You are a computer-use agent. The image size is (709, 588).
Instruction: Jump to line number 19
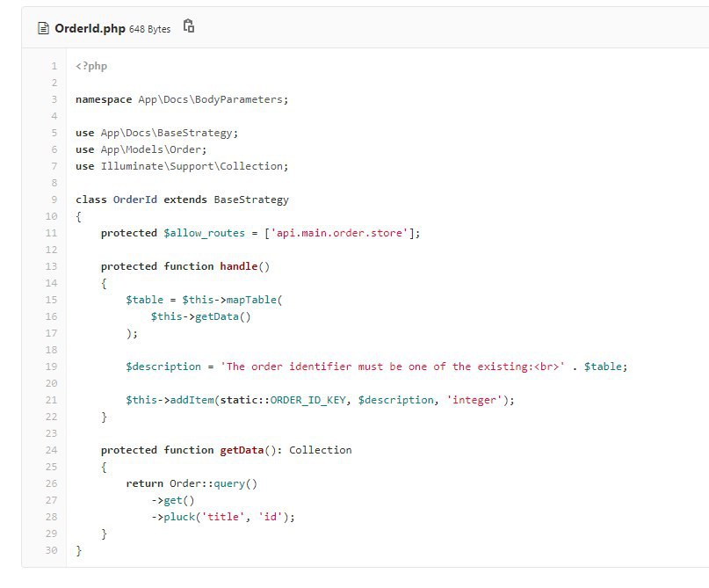pyautogui.click(x=51, y=367)
